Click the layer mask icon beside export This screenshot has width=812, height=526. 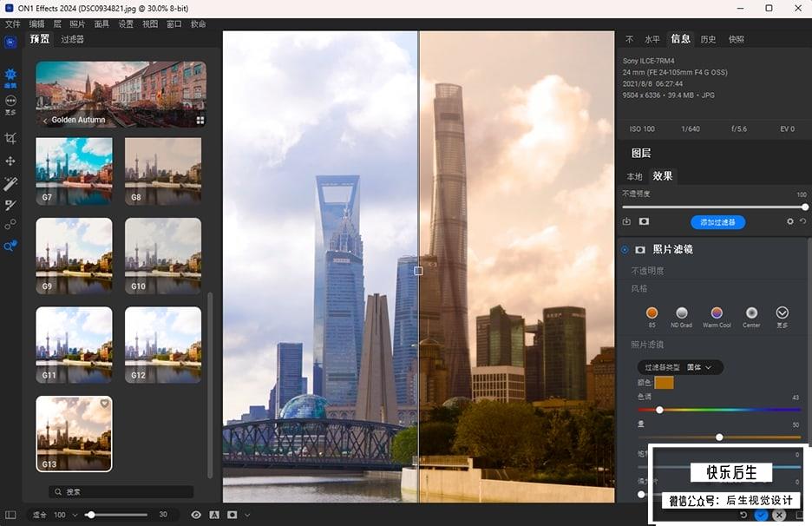[644, 222]
